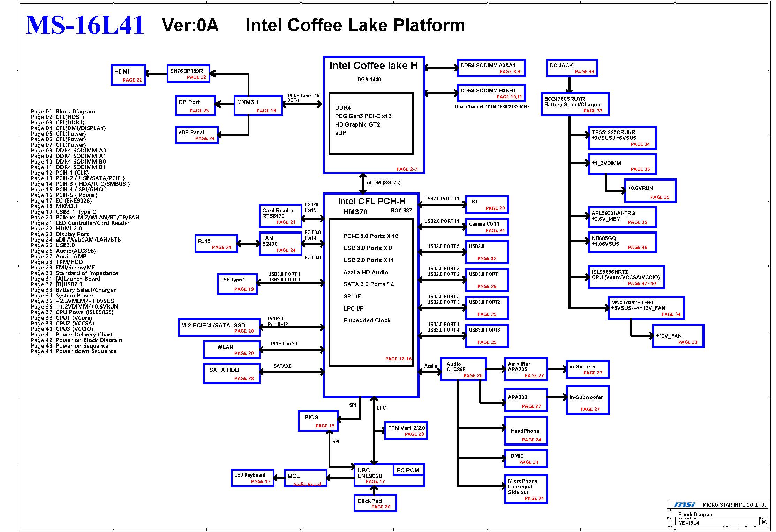Image resolution: width=776 pixels, height=532 pixels.
Task: Click the "PEG Gen3 PCI-E x16" line
Action: (363, 116)
